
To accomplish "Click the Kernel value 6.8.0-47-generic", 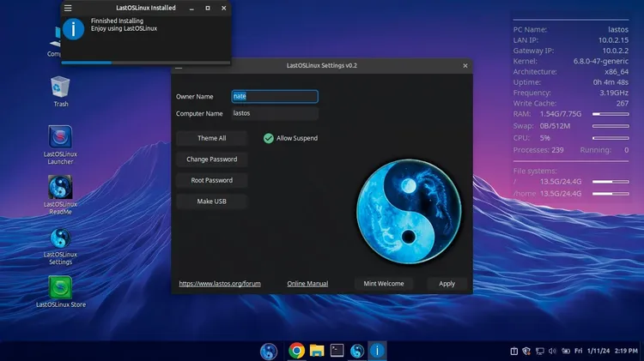I will click(x=601, y=61).
